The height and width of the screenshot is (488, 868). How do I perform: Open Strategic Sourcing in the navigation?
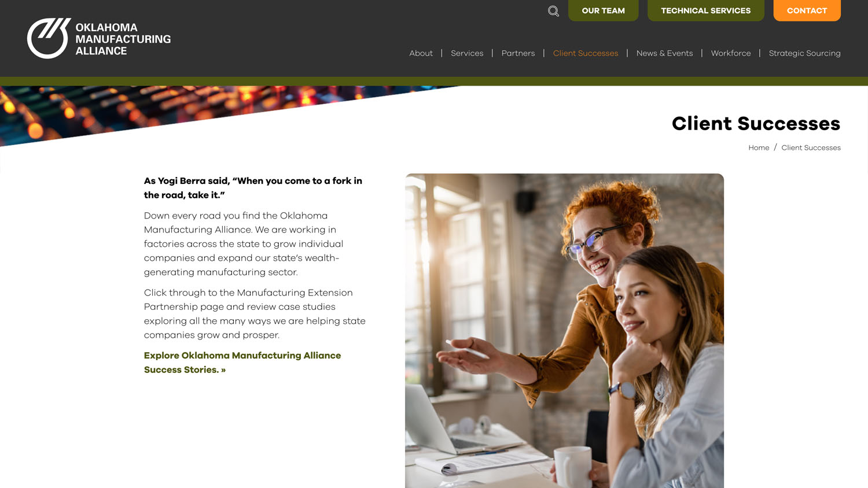tap(804, 53)
